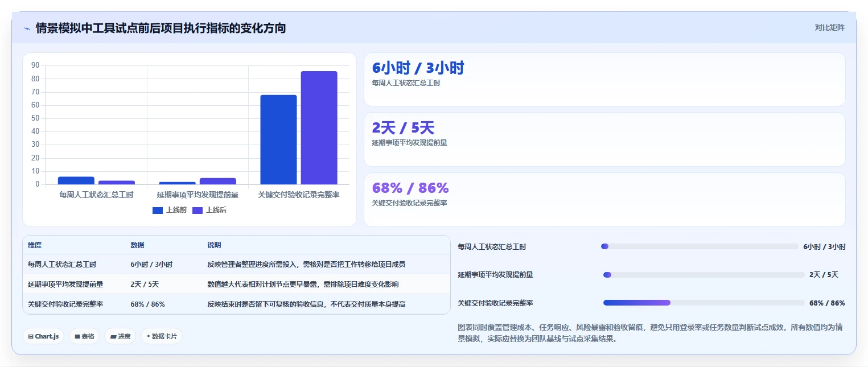The height and width of the screenshot is (367, 868).
Task: Click the 2天 / 5天 value right of progress bar
Action: pos(824,275)
